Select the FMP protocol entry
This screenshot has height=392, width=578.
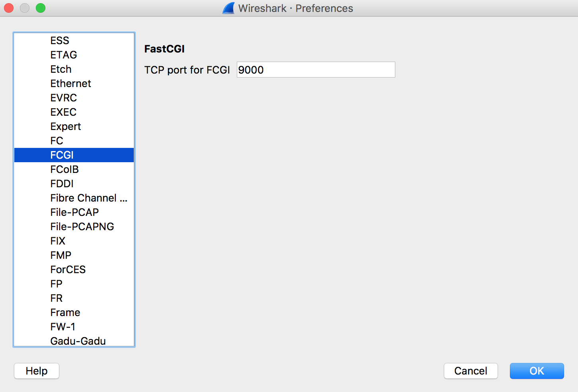61,255
